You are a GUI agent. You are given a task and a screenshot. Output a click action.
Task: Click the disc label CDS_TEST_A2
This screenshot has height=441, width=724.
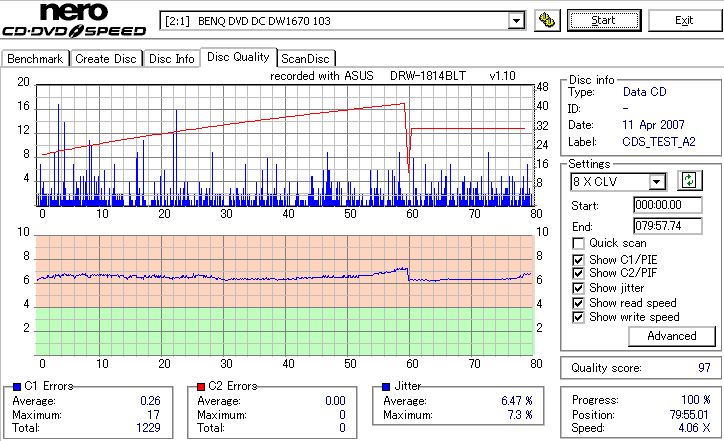coord(659,142)
